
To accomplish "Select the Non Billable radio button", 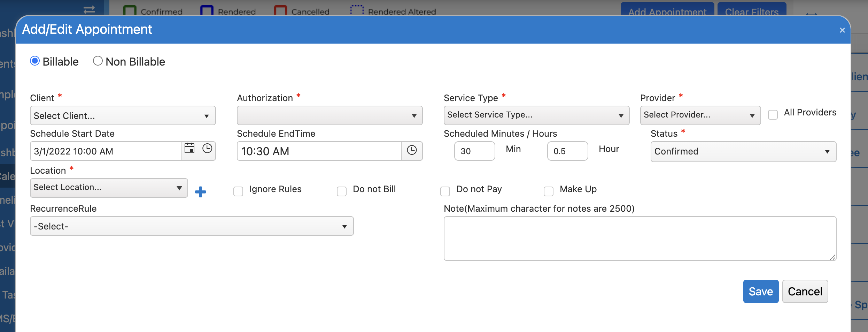I will (x=98, y=61).
